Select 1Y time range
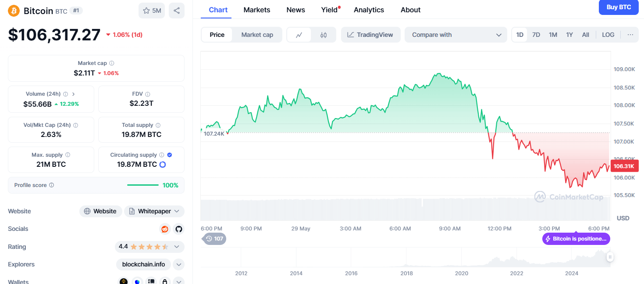This screenshot has height=284, width=644. [x=569, y=35]
